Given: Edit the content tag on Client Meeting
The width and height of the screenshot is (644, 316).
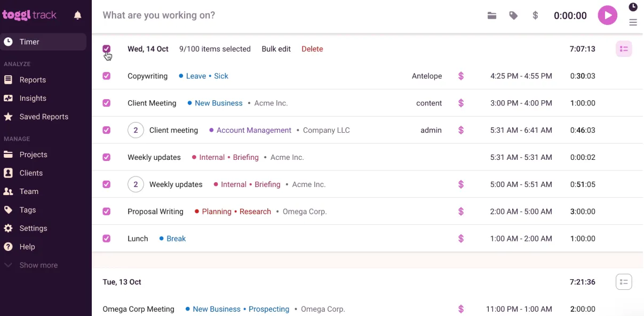Looking at the screenshot, I should tap(429, 103).
